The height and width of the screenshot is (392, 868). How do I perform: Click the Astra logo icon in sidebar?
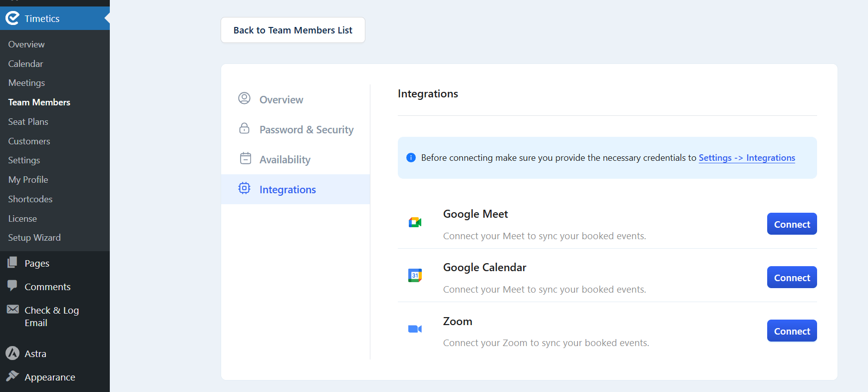click(x=12, y=353)
